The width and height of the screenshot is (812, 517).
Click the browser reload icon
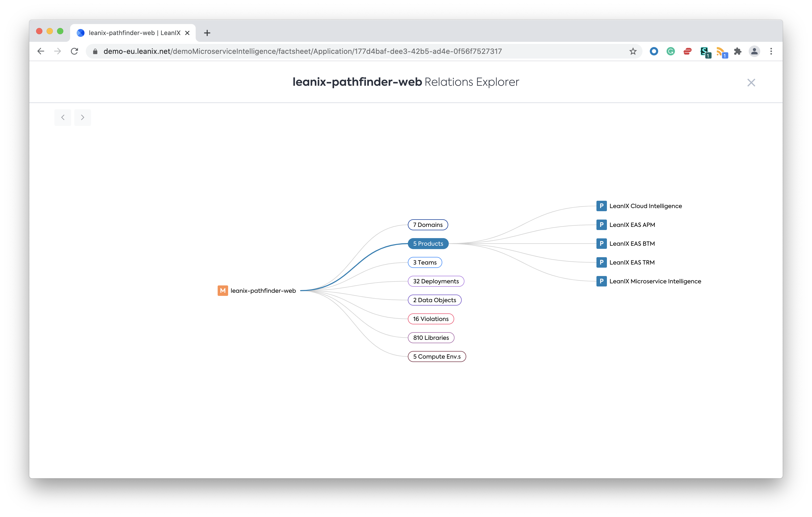75,51
